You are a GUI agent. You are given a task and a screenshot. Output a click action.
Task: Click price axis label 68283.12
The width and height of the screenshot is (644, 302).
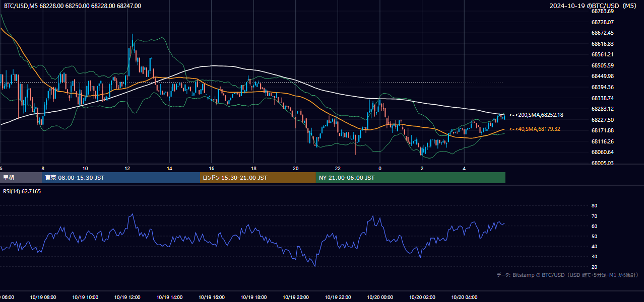(603, 109)
